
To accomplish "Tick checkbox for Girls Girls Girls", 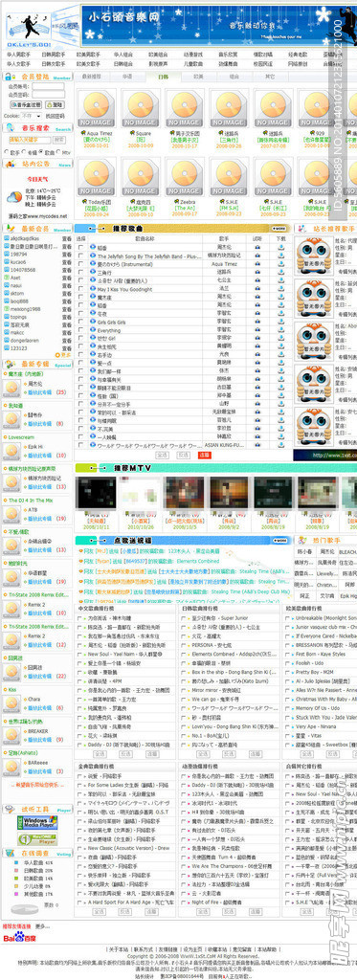I will click(80, 322).
